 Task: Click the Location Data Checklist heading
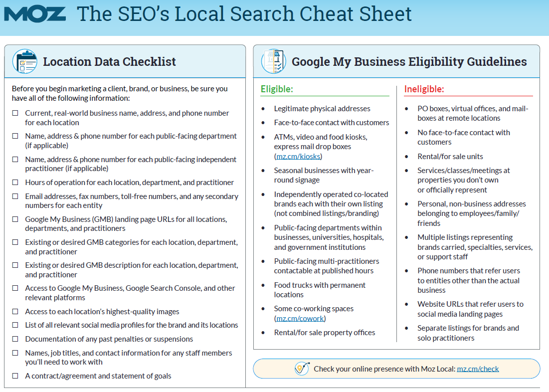point(109,62)
